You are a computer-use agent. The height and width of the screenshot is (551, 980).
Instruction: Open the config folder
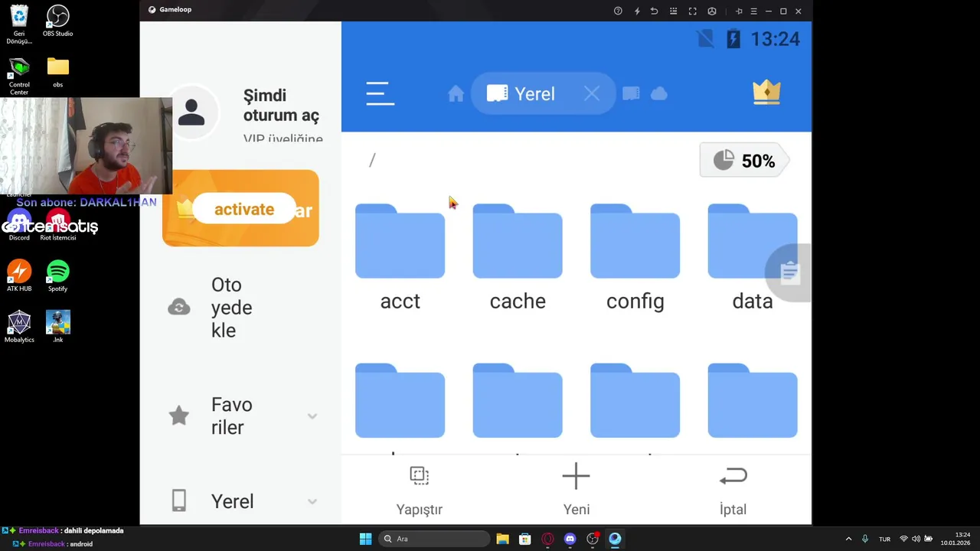[635, 258]
